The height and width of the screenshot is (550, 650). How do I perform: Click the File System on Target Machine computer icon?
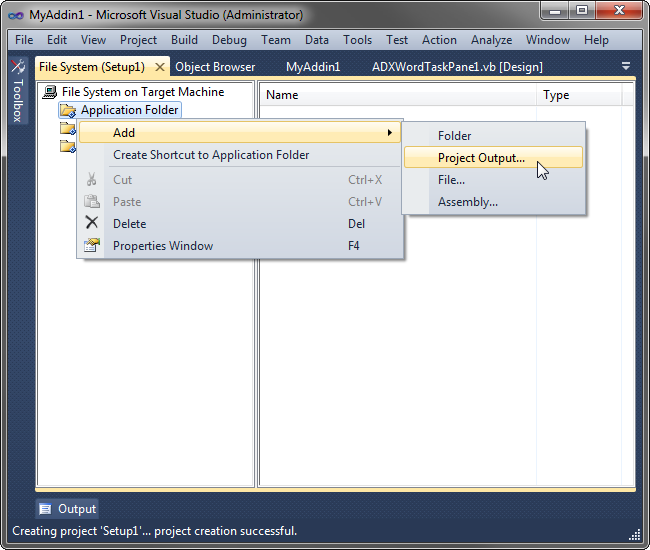pos(50,92)
